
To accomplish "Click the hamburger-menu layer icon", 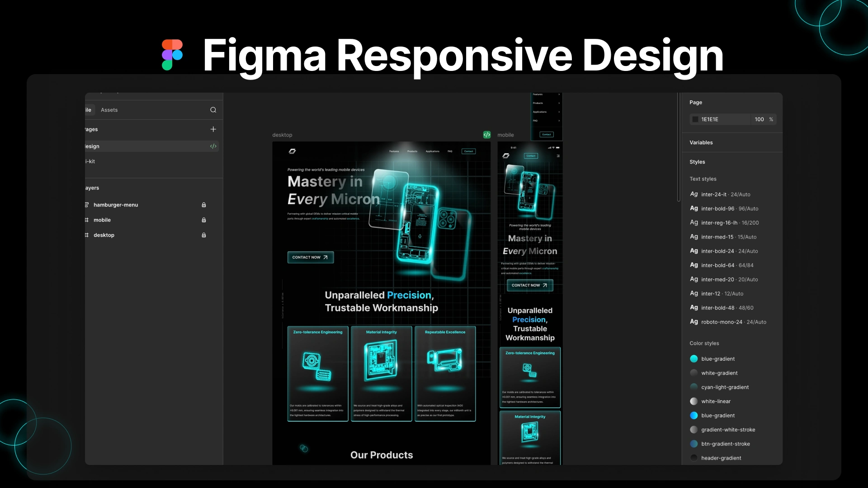I will point(87,205).
